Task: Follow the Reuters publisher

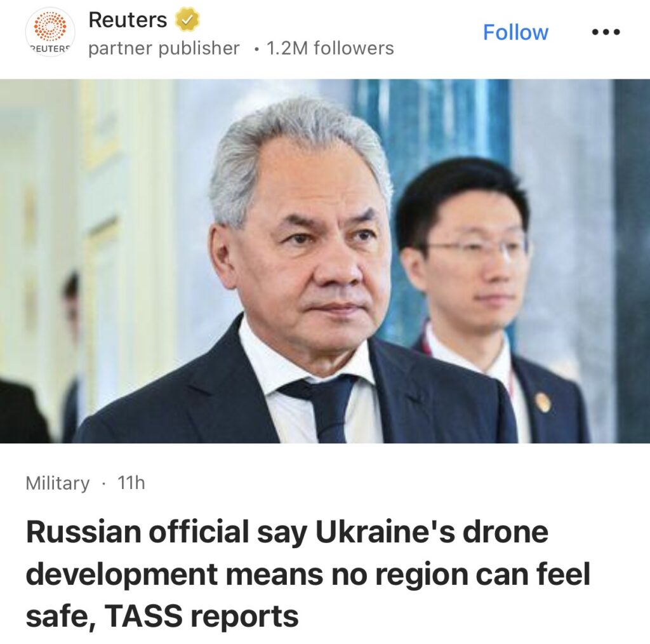Action: tap(515, 32)
